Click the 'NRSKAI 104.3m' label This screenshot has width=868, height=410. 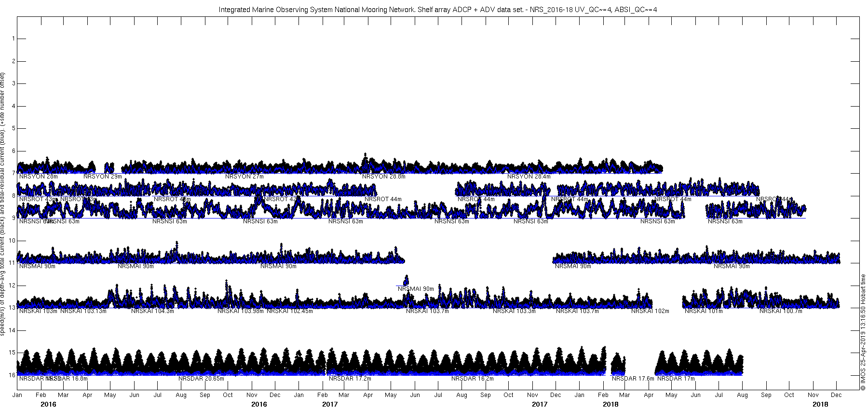(x=153, y=311)
